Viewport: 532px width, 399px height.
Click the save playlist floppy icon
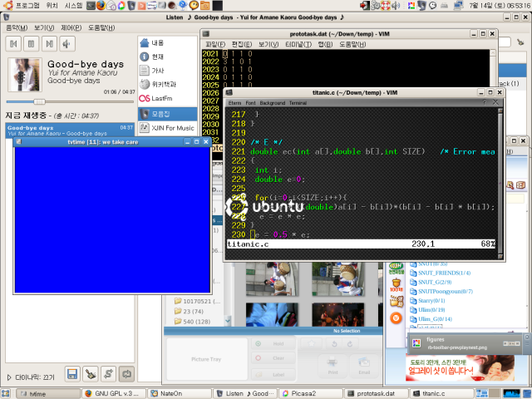pyautogui.click(x=72, y=374)
